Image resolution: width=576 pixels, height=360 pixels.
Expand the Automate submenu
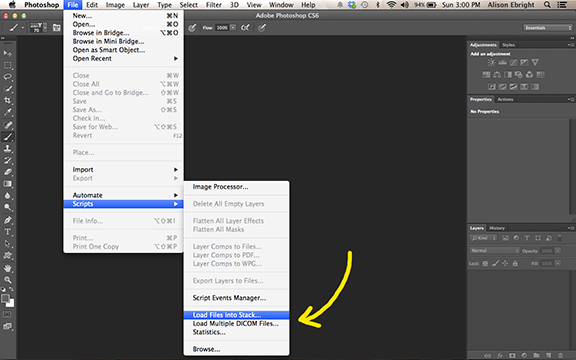click(x=123, y=195)
